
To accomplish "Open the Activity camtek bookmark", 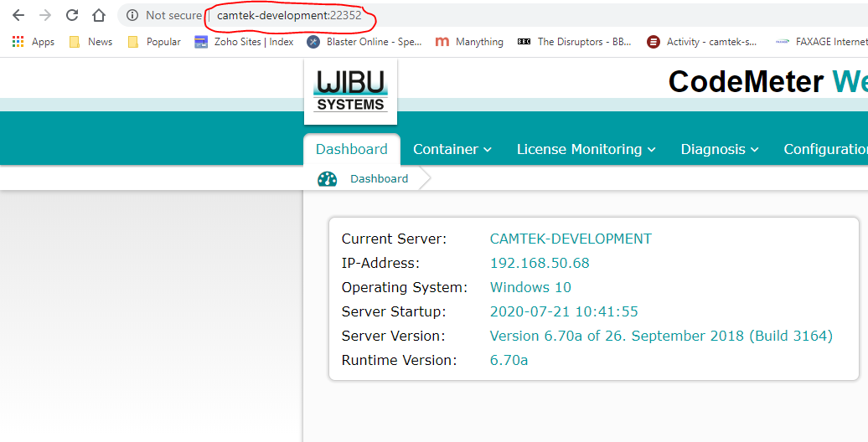I will 702,42.
